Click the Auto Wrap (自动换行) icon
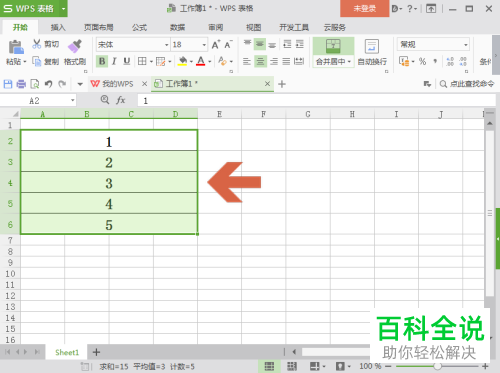 pyautogui.click(x=372, y=46)
